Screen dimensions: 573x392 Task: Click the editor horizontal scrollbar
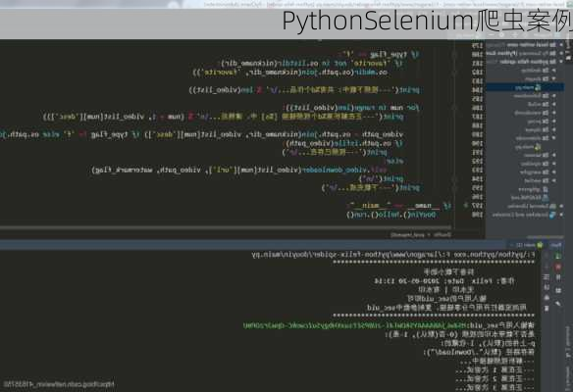(x=227, y=228)
